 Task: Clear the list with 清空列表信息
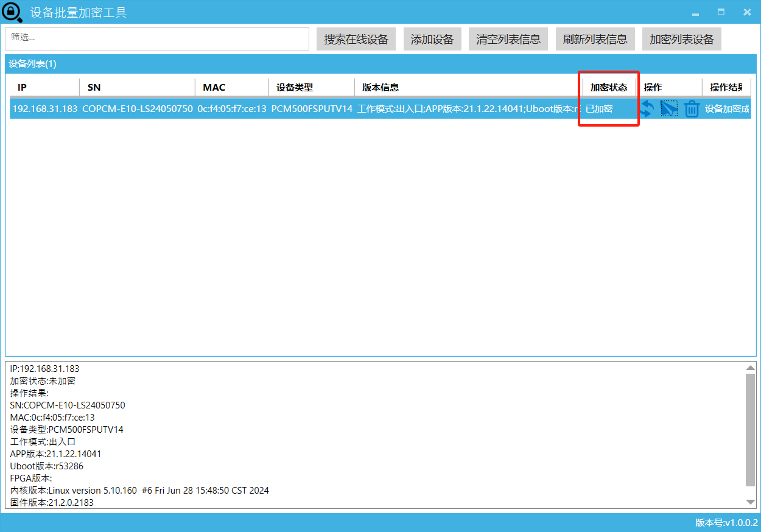(508, 40)
